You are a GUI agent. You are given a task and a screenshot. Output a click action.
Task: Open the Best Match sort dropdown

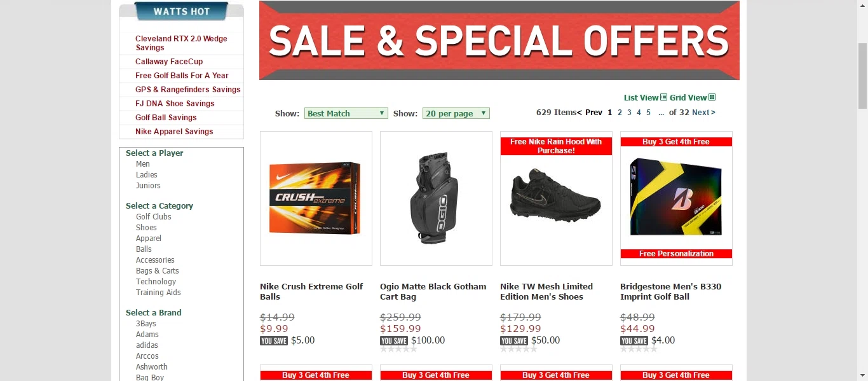point(346,113)
